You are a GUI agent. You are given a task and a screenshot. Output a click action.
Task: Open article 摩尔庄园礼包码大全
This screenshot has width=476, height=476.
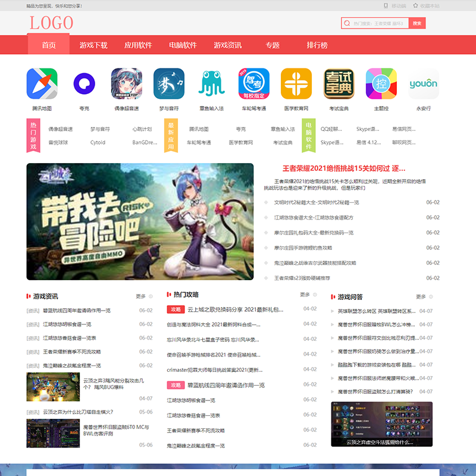[x=314, y=233]
